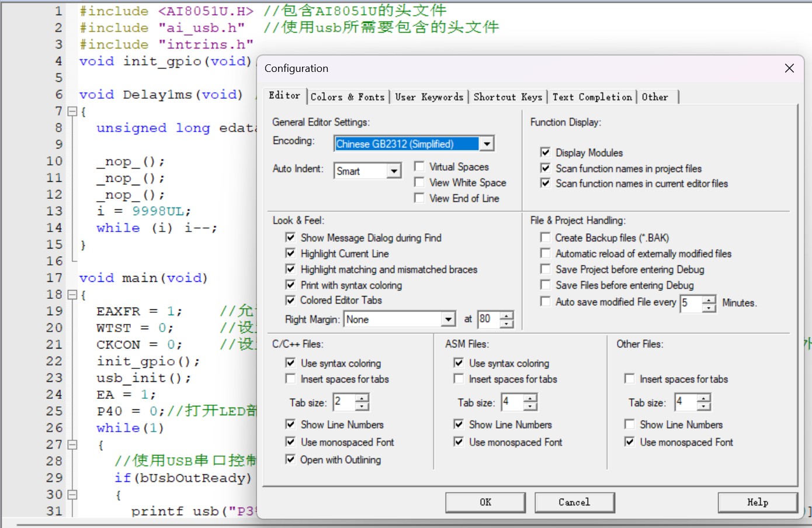Toggle ASM Use syntax coloring
This screenshot has width=812, height=528.
click(459, 363)
